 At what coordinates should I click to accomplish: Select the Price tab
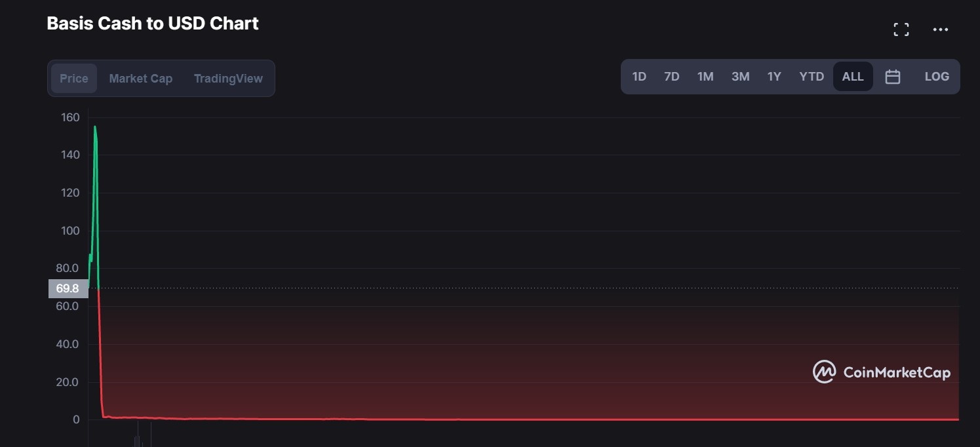(73, 79)
